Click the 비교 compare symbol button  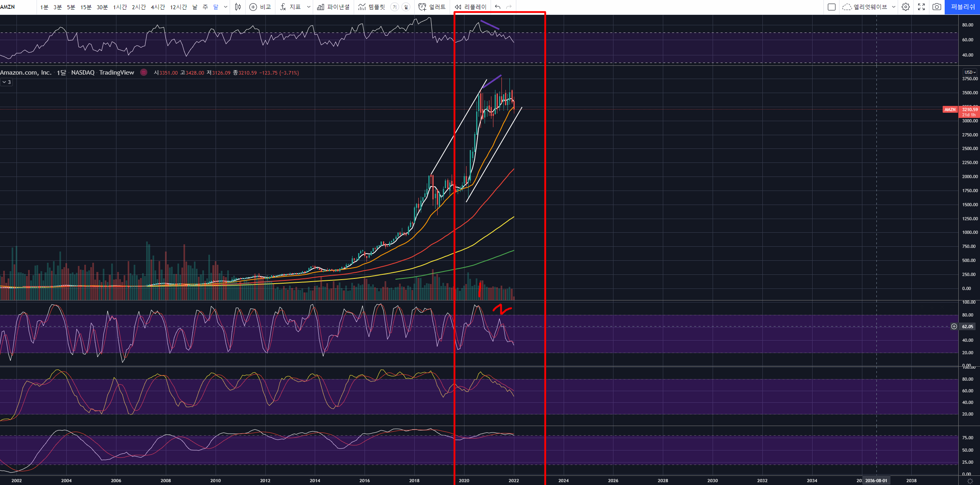click(260, 7)
